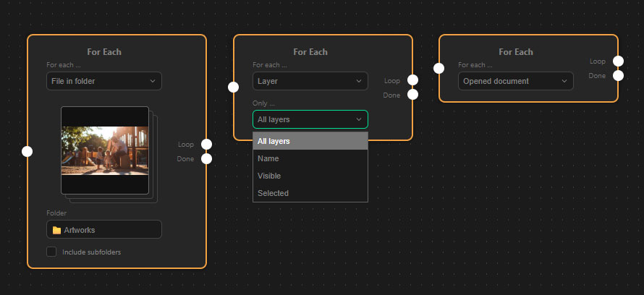Open the Layer type dropdown
Viewport: 644px width, 295px height.
coord(310,81)
